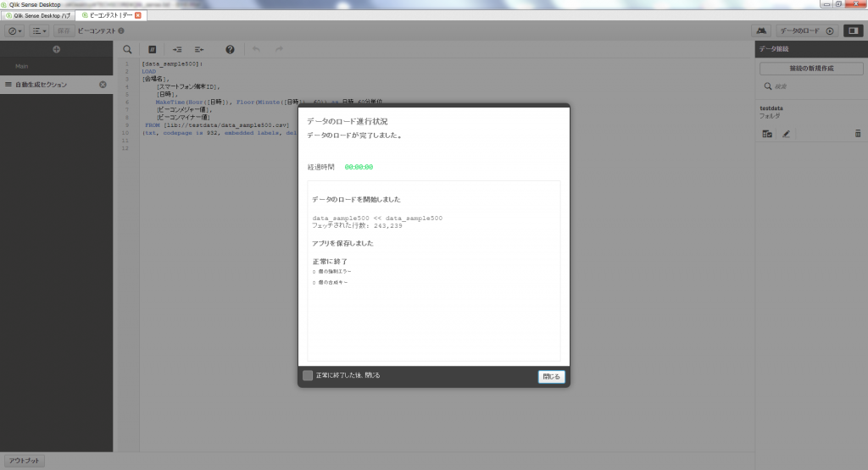The height and width of the screenshot is (470, 868).
Task: Click the indent script icon
Action: pos(177,50)
